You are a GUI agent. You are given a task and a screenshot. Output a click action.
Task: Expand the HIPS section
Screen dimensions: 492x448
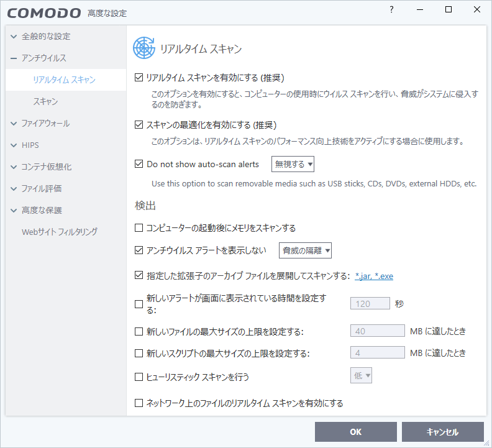point(30,145)
